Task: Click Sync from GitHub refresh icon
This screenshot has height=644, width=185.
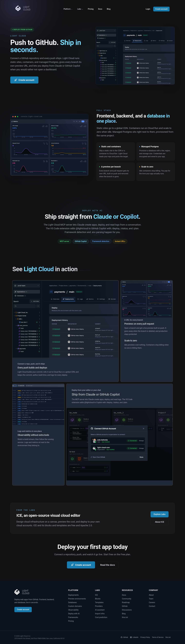Action: 91,457
